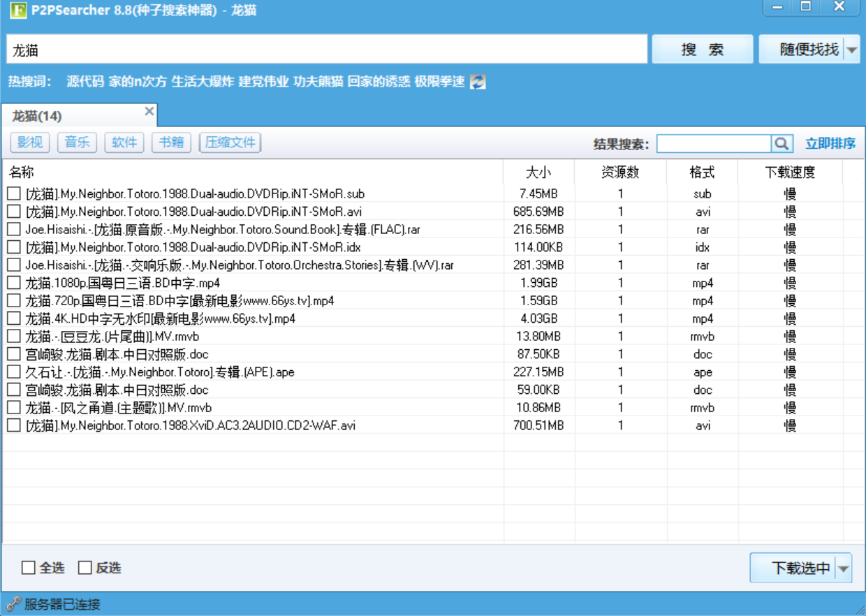This screenshot has width=866, height=616.
Task: Enable the 反选 invert-selection checkbox
Action: (85, 568)
